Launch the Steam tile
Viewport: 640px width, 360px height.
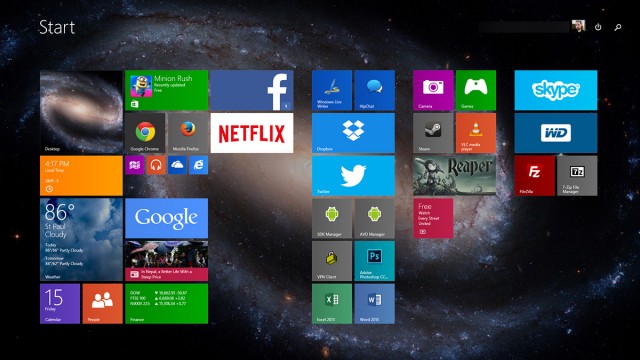point(433,133)
